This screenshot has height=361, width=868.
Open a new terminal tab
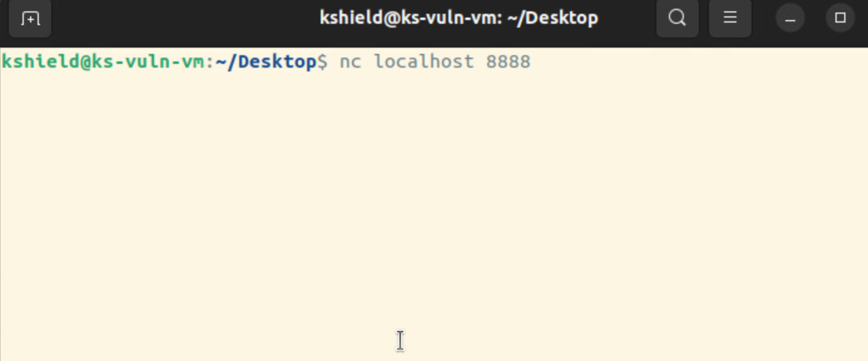point(30,18)
